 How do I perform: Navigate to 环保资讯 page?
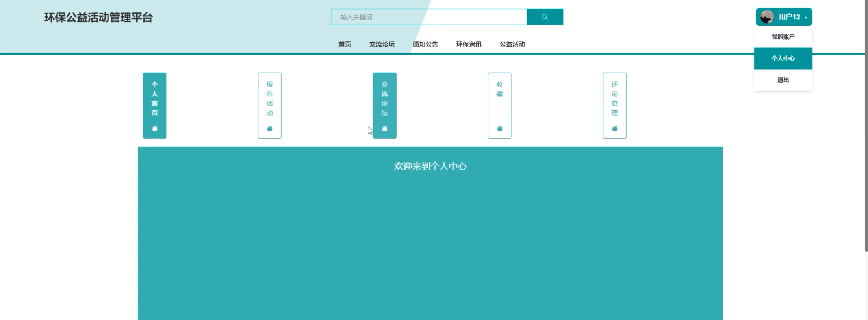(x=468, y=44)
